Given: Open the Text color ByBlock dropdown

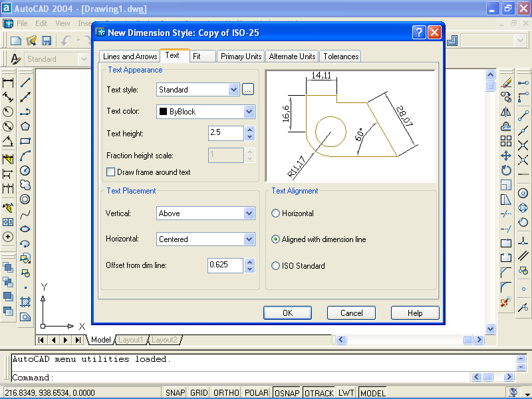Looking at the screenshot, I should pyautogui.click(x=249, y=112).
